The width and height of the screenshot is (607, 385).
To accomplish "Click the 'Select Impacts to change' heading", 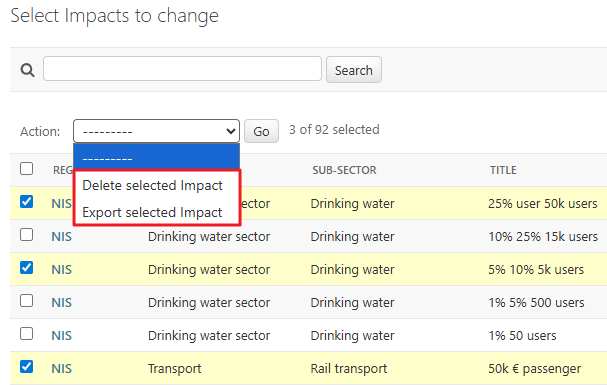I will [x=115, y=16].
